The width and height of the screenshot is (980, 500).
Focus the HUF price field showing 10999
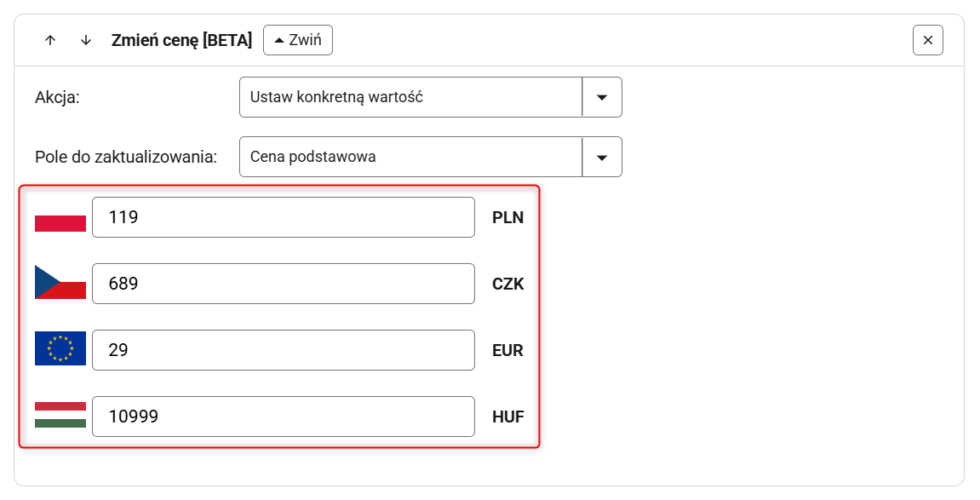pyautogui.click(x=283, y=417)
